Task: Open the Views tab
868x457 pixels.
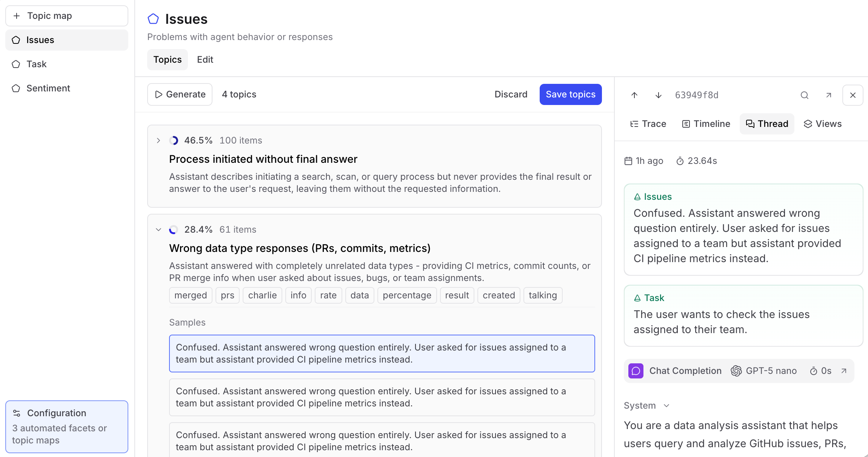Action: (x=823, y=124)
